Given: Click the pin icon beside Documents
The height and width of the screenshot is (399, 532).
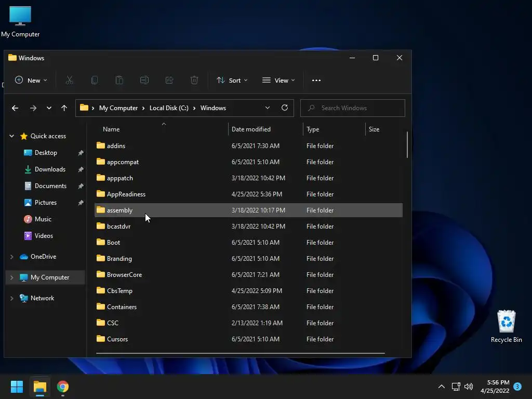Looking at the screenshot, I should pyautogui.click(x=81, y=186).
